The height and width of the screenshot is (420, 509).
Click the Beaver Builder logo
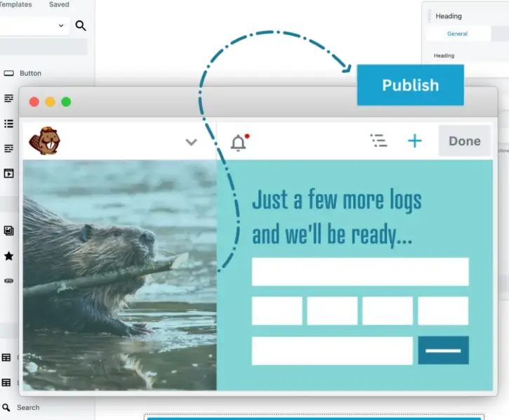[x=45, y=140]
